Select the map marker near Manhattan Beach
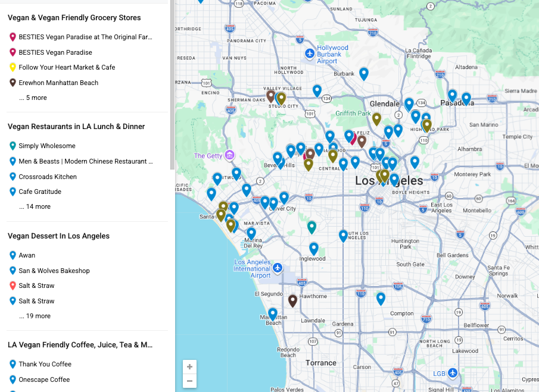Screen dimensions: 539x392 pos(273,313)
